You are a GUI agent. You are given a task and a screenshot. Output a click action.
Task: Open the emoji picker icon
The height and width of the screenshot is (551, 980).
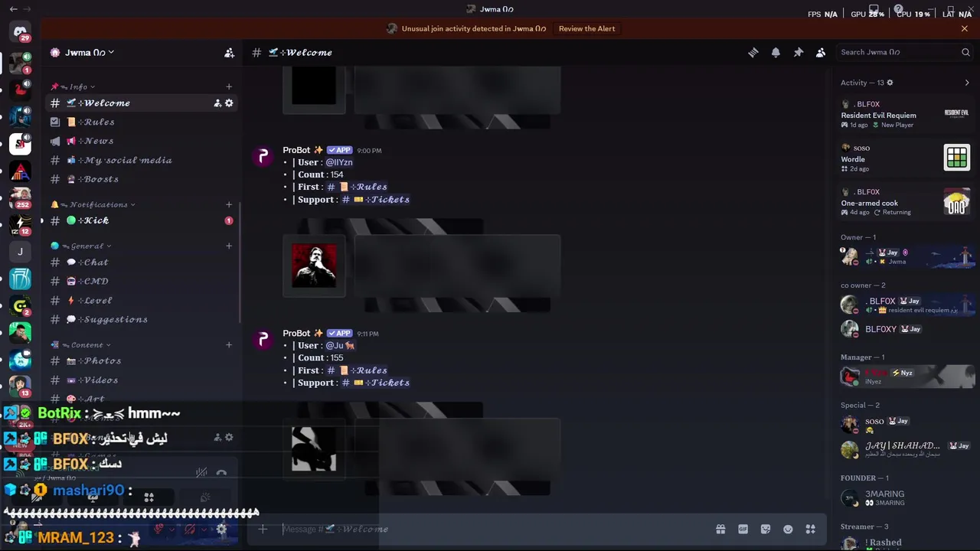coord(788,529)
